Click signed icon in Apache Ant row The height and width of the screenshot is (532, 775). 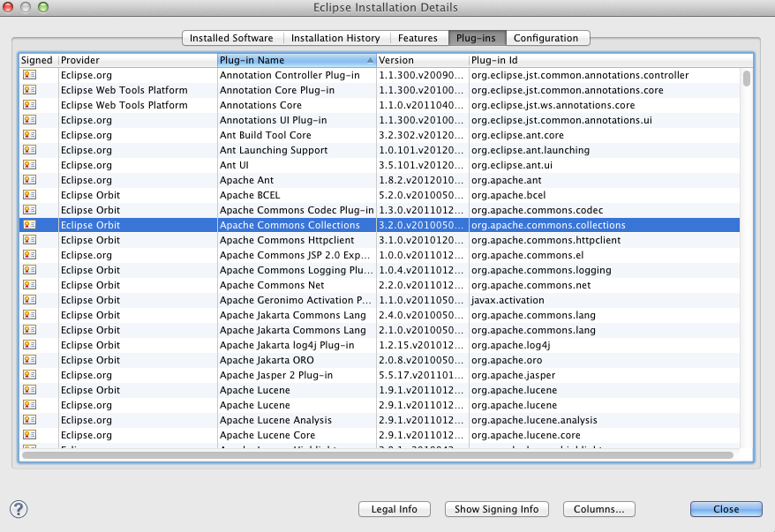pos(30,180)
